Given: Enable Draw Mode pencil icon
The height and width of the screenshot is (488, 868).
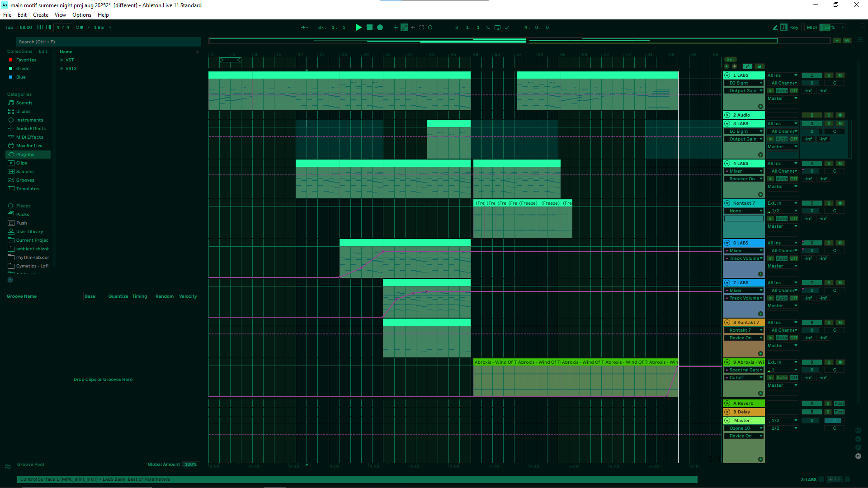Looking at the screenshot, I should (775, 28).
